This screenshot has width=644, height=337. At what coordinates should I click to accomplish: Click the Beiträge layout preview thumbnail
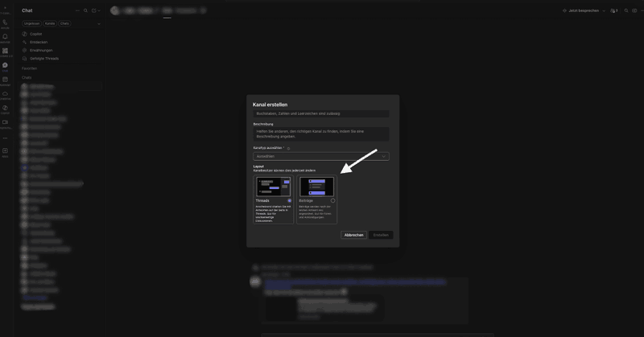click(316, 187)
